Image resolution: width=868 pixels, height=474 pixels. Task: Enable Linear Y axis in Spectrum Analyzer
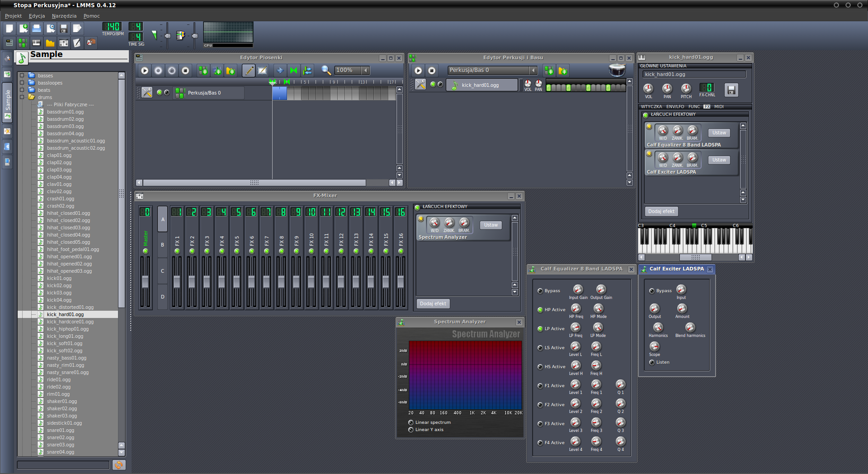click(x=411, y=430)
